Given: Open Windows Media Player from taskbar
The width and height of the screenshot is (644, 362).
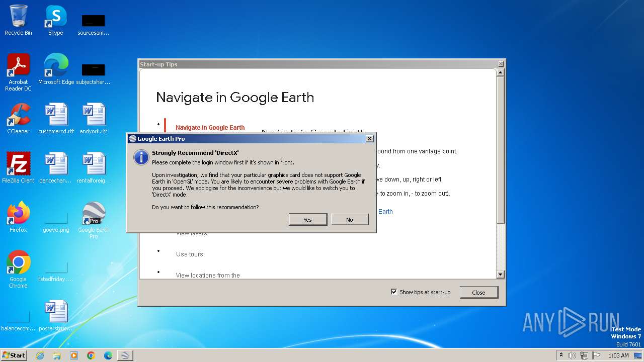Looking at the screenshot, I should click(74, 355).
